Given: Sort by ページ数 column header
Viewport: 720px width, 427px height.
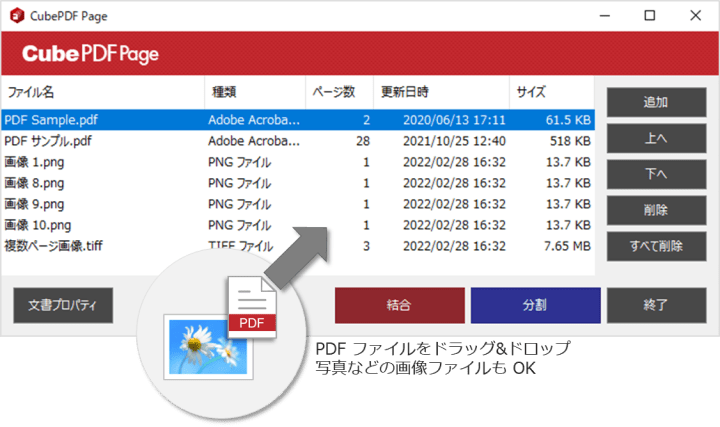Looking at the screenshot, I should point(339,92).
